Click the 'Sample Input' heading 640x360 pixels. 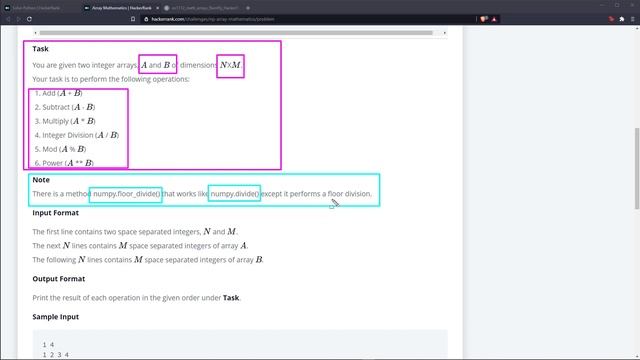point(56,317)
